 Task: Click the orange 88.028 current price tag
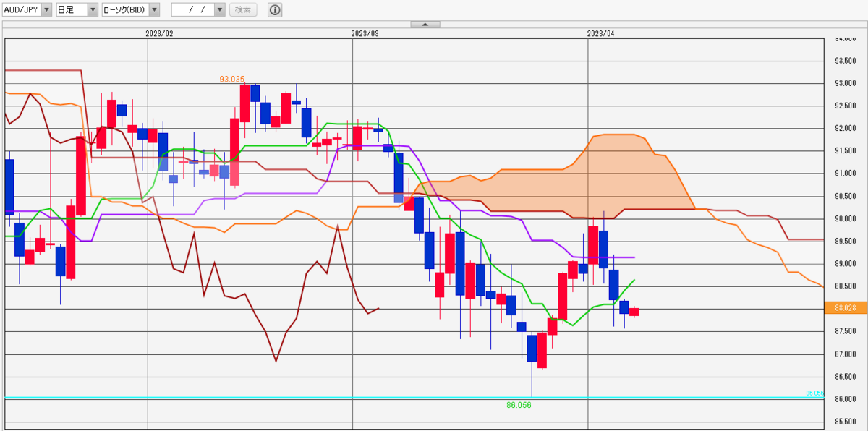(846, 308)
